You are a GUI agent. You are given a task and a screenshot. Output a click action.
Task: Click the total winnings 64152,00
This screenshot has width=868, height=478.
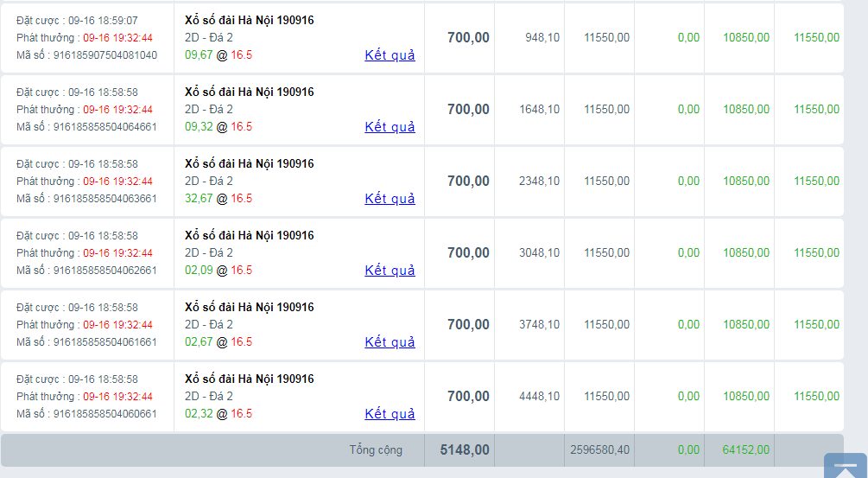point(745,450)
